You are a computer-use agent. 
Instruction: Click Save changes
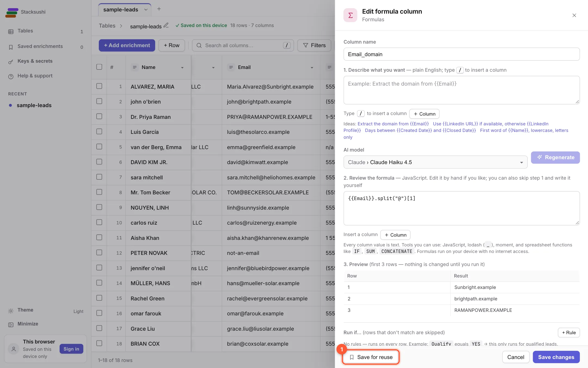point(556,357)
